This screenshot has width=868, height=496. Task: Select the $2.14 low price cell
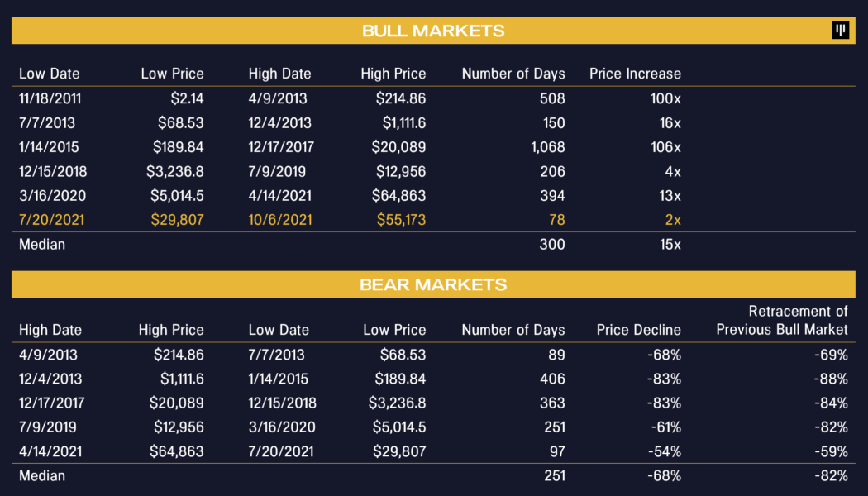[x=186, y=98]
